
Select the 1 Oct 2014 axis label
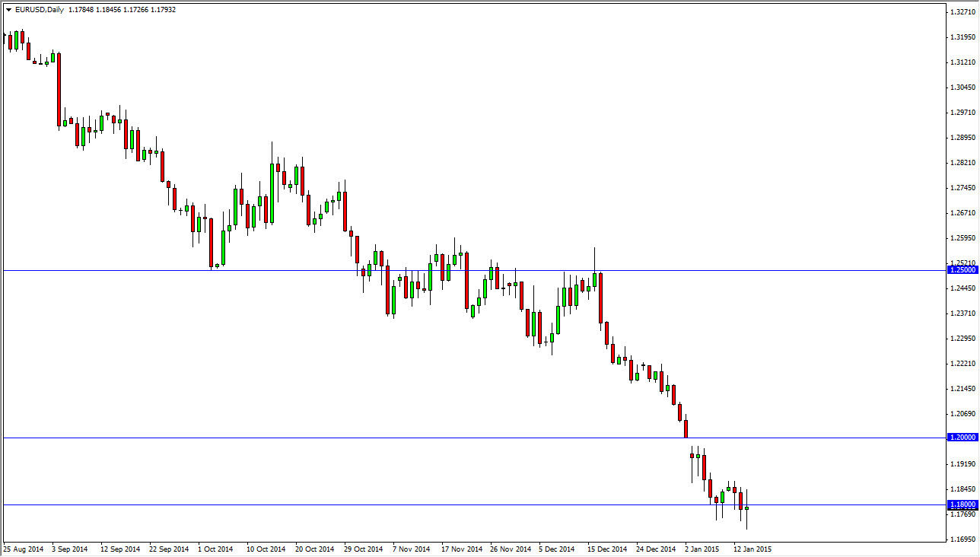(x=215, y=549)
